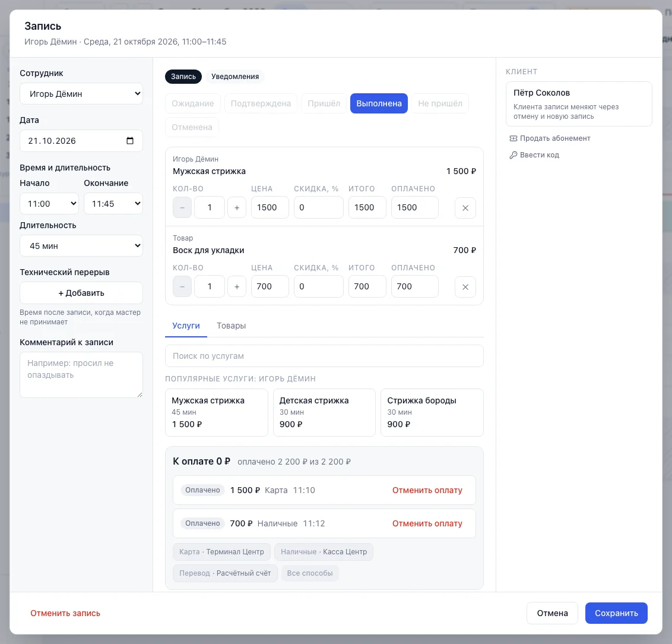Remove Воск для укладки line with the X icon
Viewport: 672px width, 644px height.
click(x=465, y=287)
